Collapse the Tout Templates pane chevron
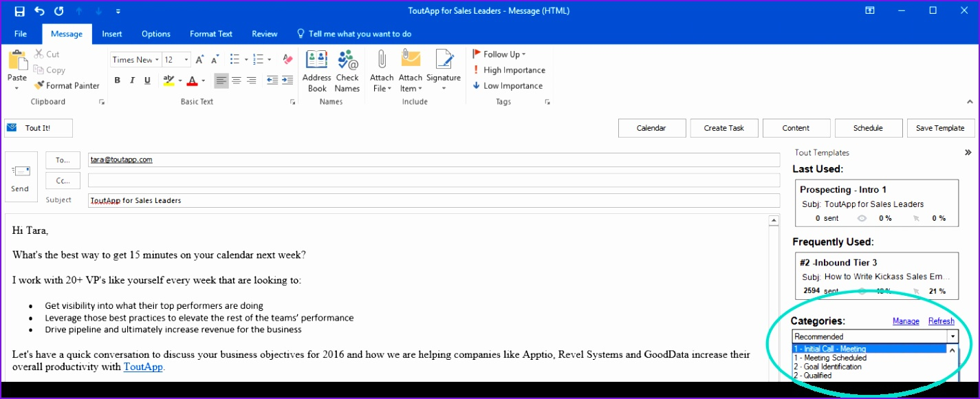The height and width of the screenshot is (399, 980). (968, 153)
